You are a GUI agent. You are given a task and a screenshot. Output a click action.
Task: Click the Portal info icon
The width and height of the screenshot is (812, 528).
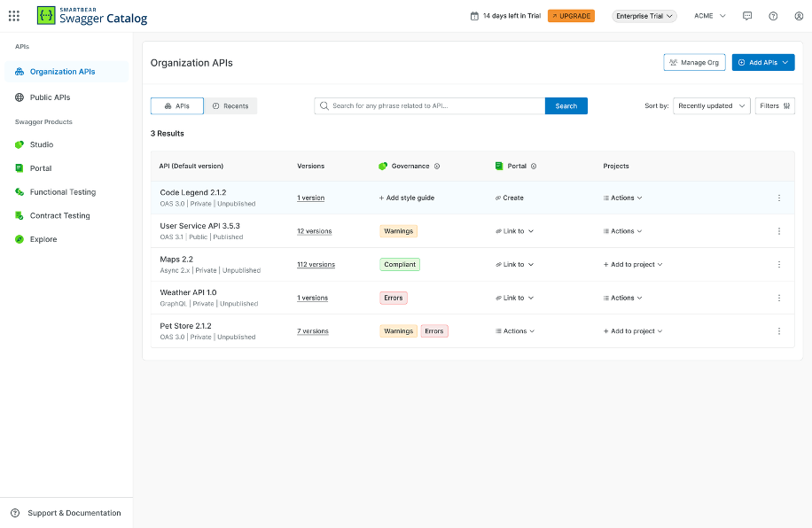534,167
